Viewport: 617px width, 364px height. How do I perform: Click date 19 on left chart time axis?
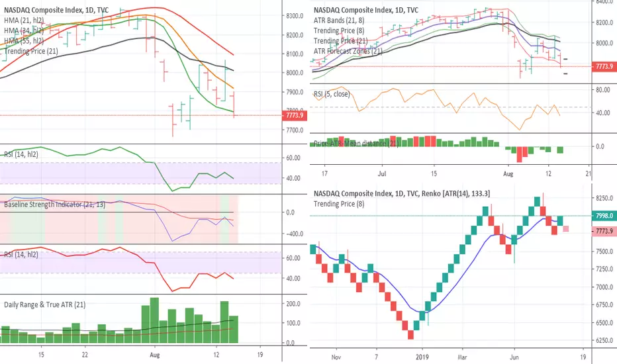[x=260, y=355]
